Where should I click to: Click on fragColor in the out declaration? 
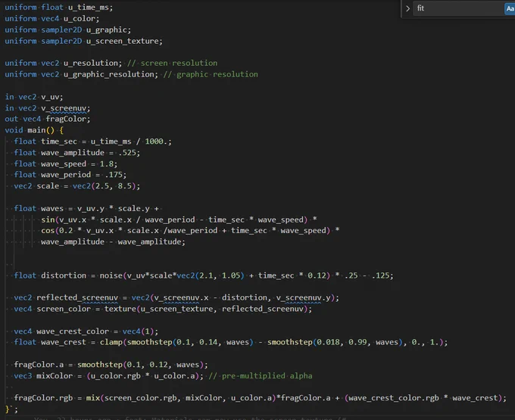[67, 119]
